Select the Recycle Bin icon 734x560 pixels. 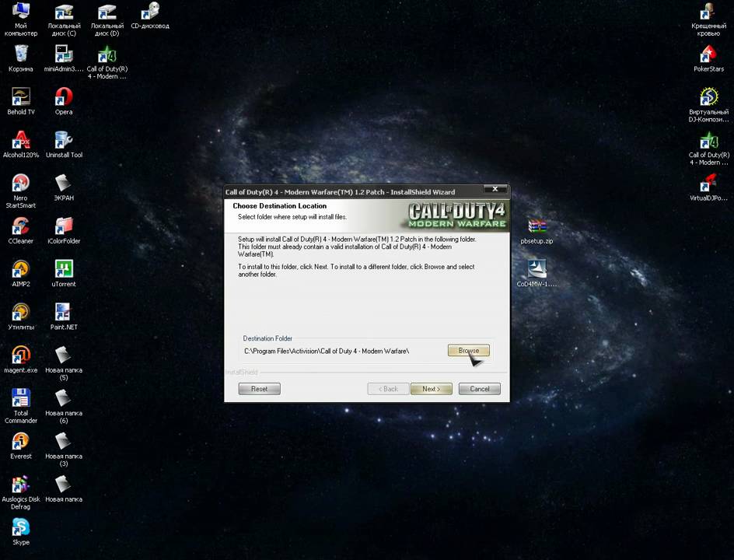click(20, 58)
